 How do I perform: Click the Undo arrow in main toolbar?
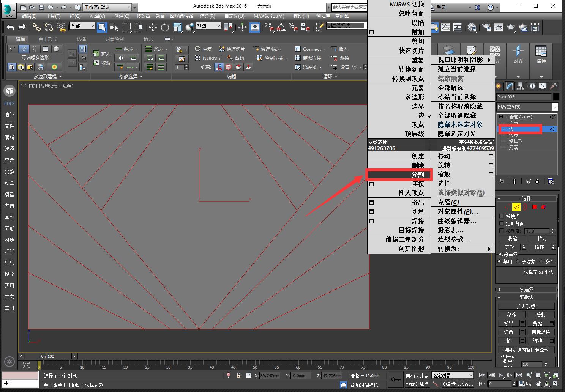point(10,27)
